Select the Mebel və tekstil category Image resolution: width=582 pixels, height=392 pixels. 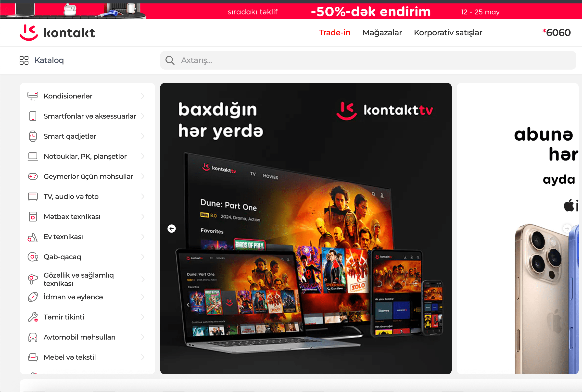click(x=70, y=357)
